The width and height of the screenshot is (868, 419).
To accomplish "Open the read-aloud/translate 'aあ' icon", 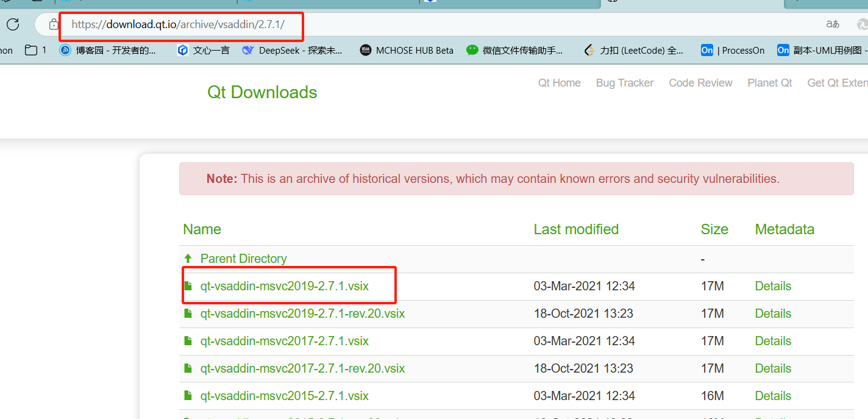I will (833, 24).
